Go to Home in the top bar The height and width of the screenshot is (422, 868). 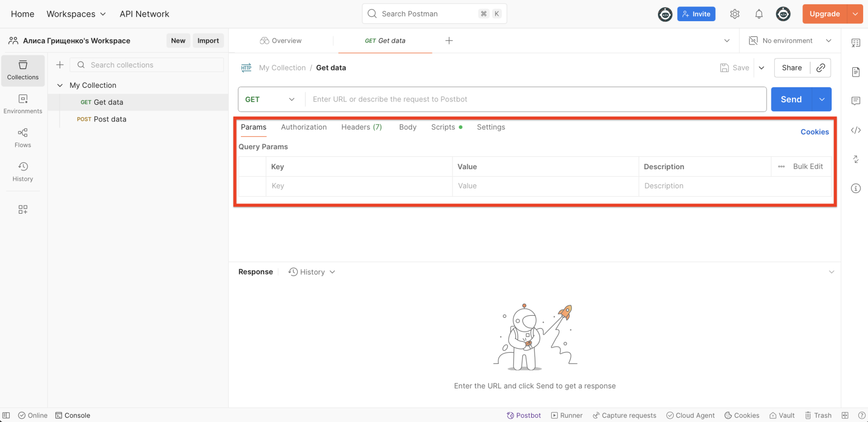23,14
